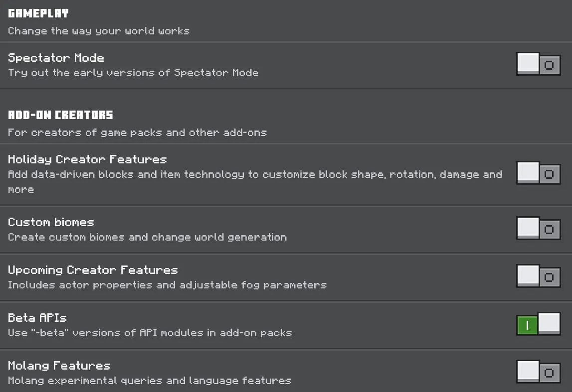Toggle the Custom biomes switch on
This screenshot has height=392, width=572.
point(539,229)
